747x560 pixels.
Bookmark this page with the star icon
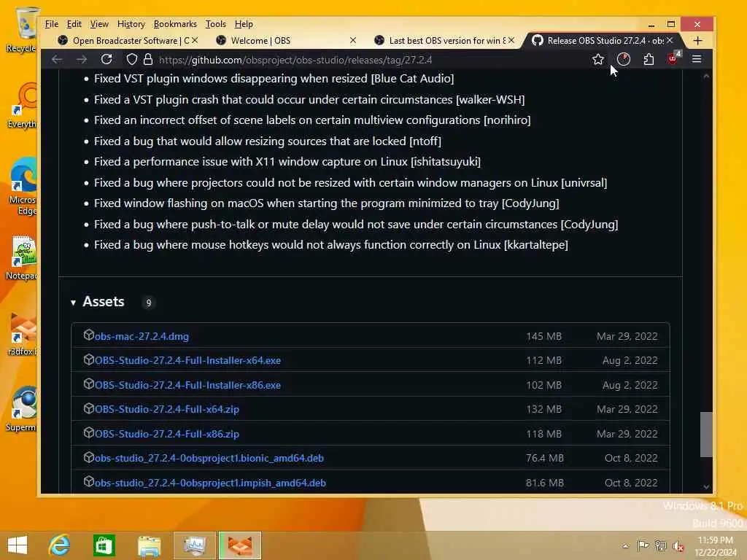[598, 60]
